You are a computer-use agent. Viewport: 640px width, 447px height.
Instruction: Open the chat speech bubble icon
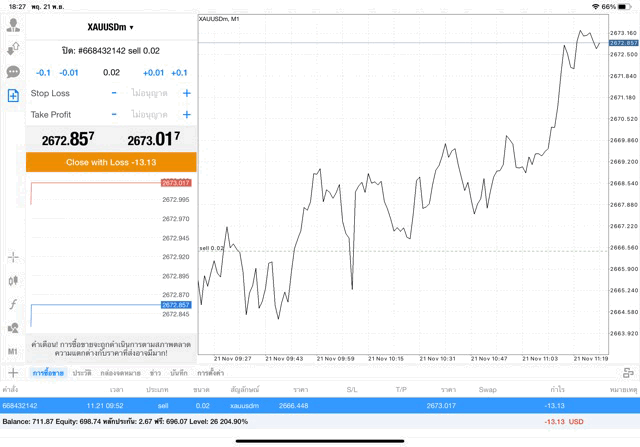tap(13, 72)
